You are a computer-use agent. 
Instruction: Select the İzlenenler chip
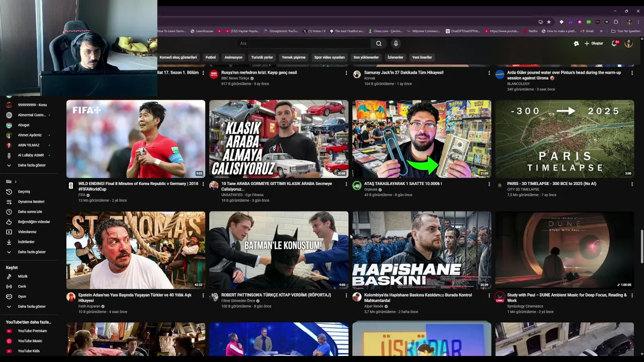pos(395,57)
